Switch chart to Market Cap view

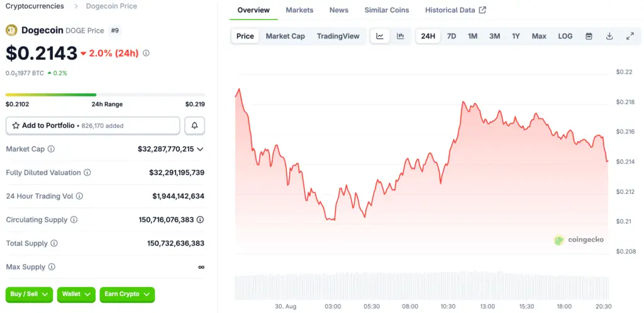click(x=285, y=36)
